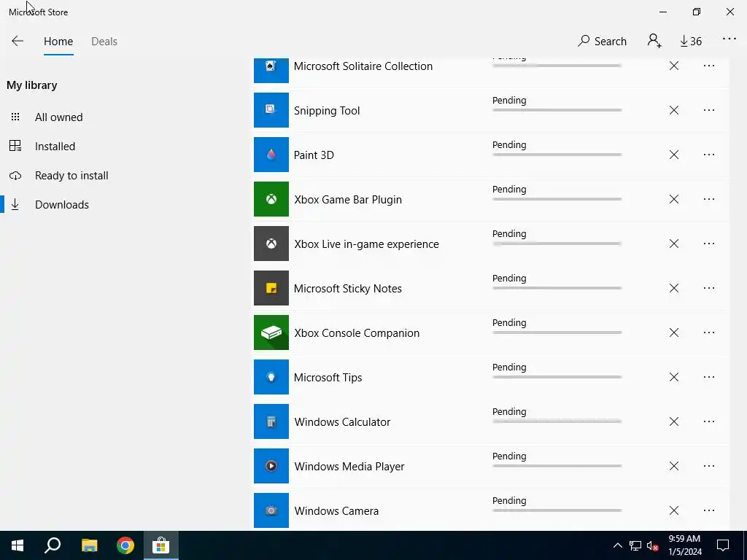Viewport: 747px width, 560px height.
Task: Select Ready to install in library
Action: click(x=71, y=176)
